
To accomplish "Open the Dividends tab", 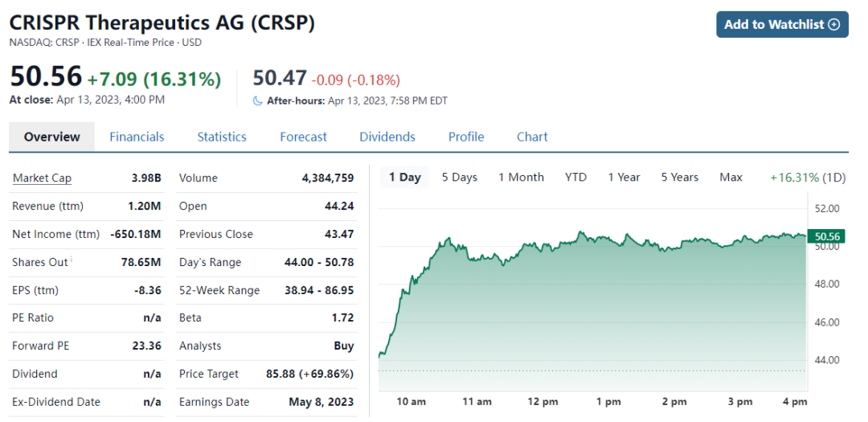I will coord(387,137).
